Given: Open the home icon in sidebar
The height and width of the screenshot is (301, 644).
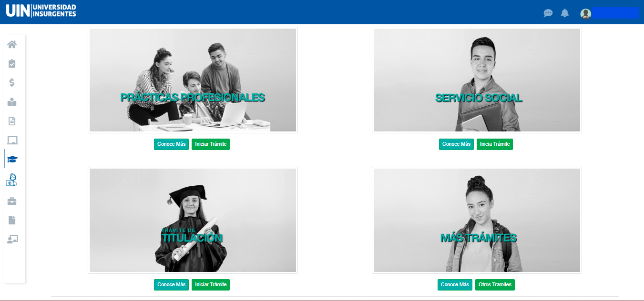Looking at the screenshot, I should pos(12,44).
